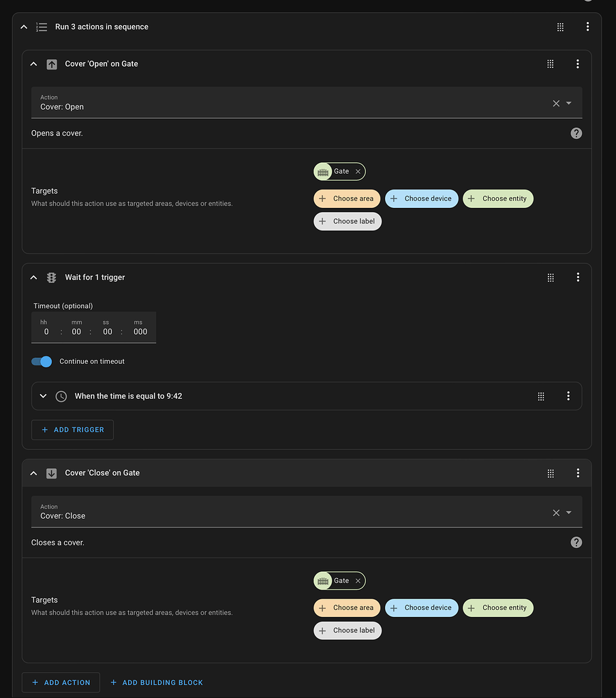Open the overflow menu of the time trigger
Screen dimensions: 616x698
click(x=568, y=395)
